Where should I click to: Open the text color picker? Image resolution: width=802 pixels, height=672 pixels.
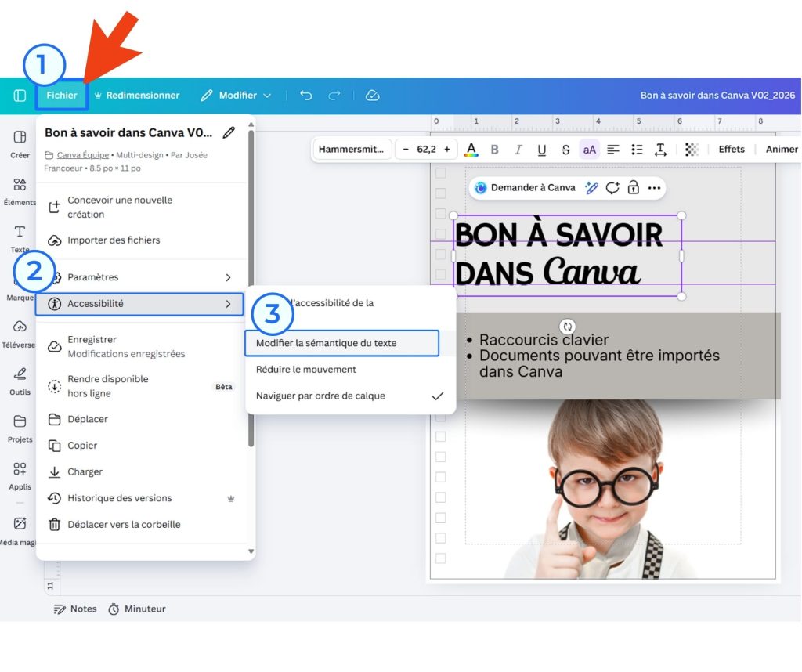click(x=470, y=148)
